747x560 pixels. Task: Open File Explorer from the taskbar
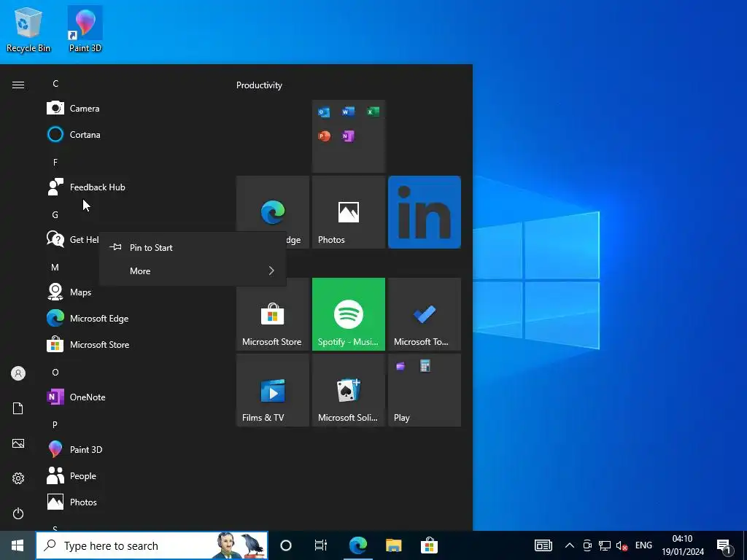point(393,545)
